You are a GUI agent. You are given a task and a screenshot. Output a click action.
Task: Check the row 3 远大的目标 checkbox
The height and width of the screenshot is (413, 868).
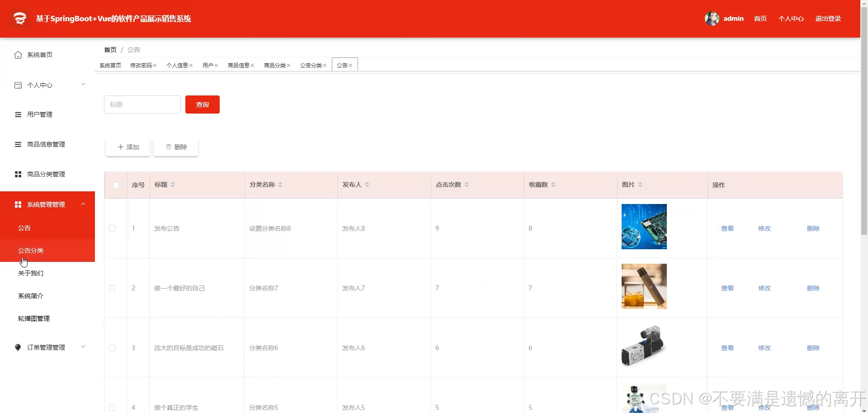point(112,348)
